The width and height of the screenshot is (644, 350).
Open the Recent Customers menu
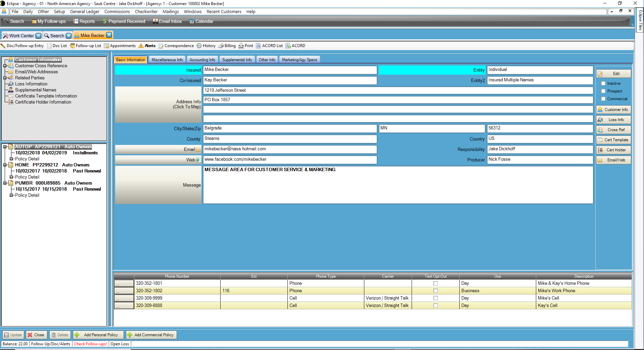224,12
